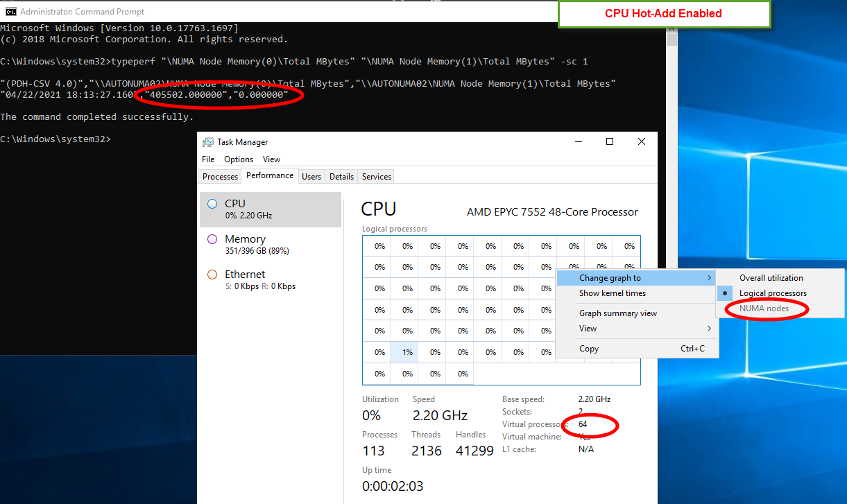Click the command completed successfully message

click(97, 117)
